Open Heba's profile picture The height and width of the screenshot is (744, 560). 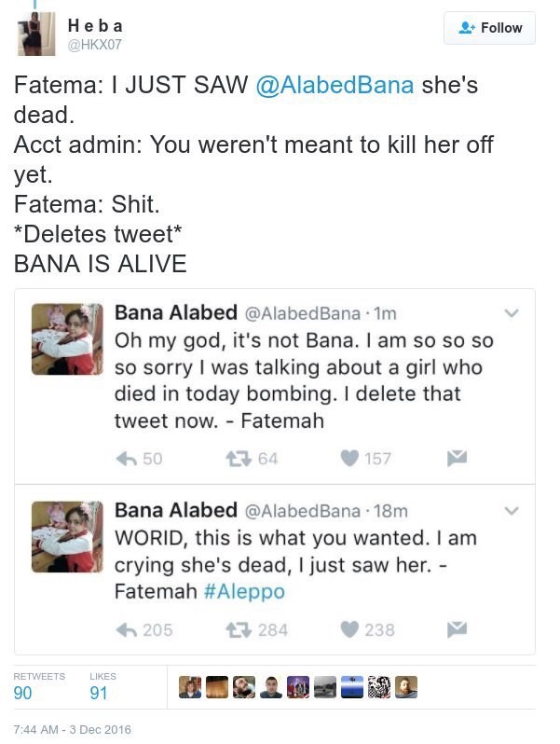coord(36,34)
